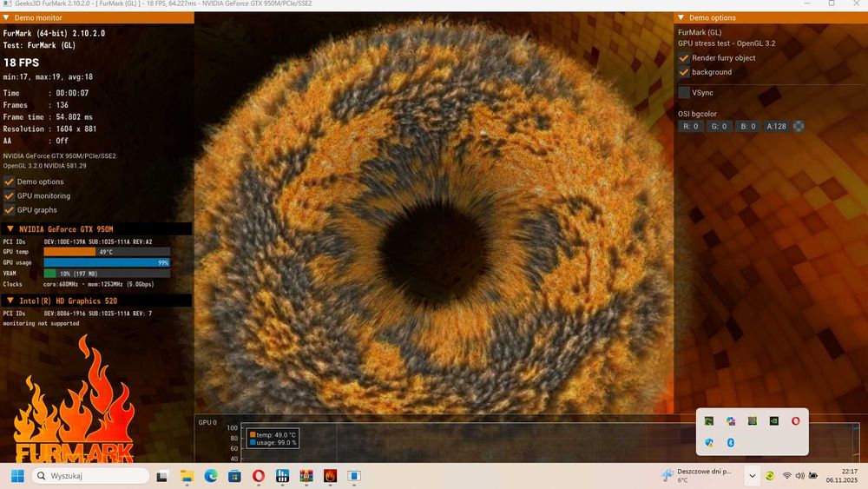Open the weather widget showing 6°C
The height and width of the screenshot is (489, 868).
coord(697,475)
